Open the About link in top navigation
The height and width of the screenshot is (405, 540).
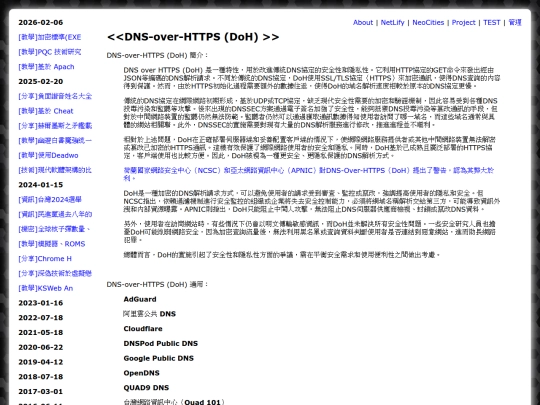(x=363, y=22)
